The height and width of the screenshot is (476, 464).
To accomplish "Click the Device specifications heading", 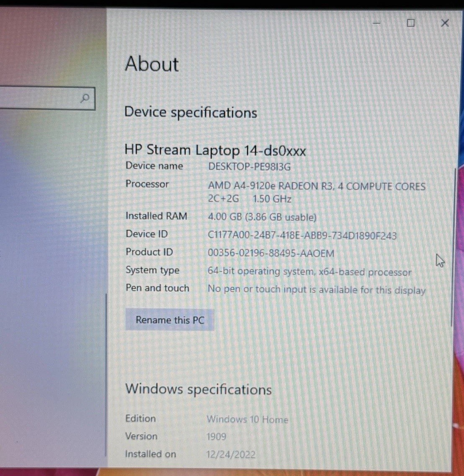I will pos(191,112).
